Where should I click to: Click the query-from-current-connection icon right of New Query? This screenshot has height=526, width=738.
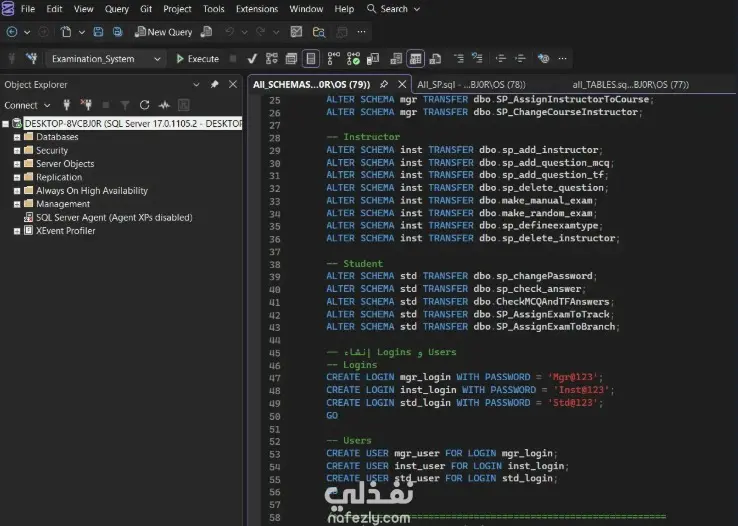coord(206,32)
